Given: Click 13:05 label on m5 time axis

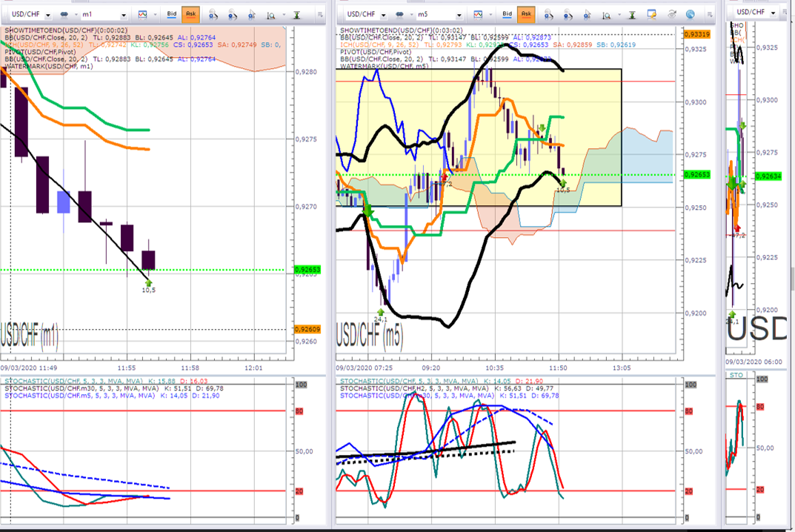Looking at the screenshot, I should [622, 368].
